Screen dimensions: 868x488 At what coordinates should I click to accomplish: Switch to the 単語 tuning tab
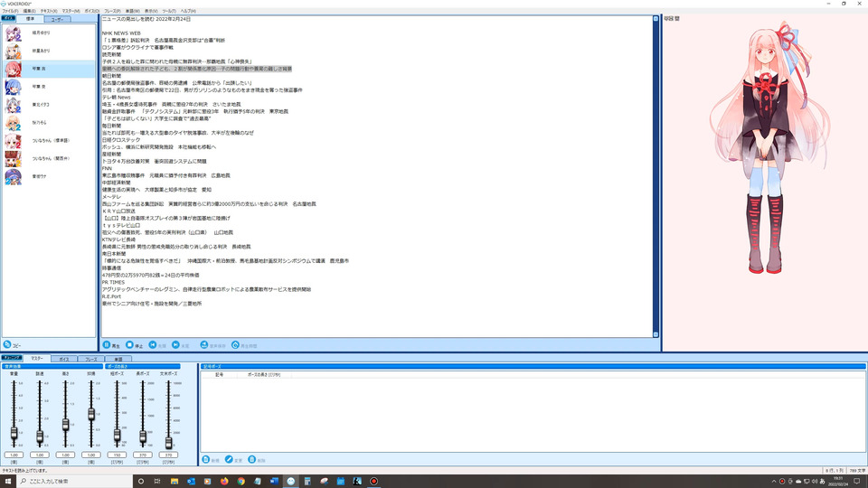[x=118, y=359]
